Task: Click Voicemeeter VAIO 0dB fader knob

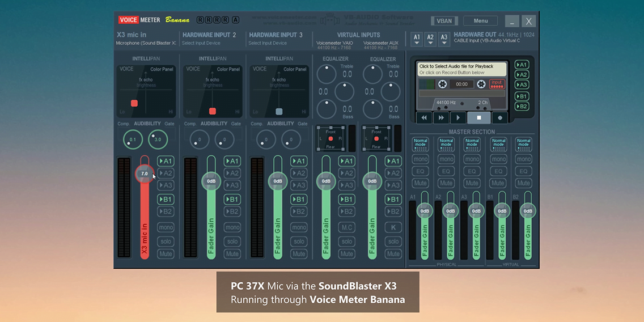Action: click(326, 181)
